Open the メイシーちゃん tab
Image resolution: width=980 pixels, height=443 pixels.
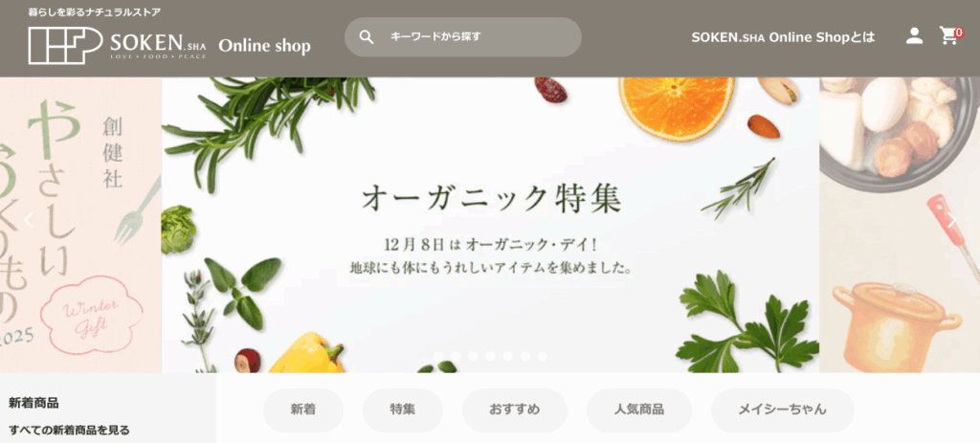pyautogui.click(x=783, y=410)
